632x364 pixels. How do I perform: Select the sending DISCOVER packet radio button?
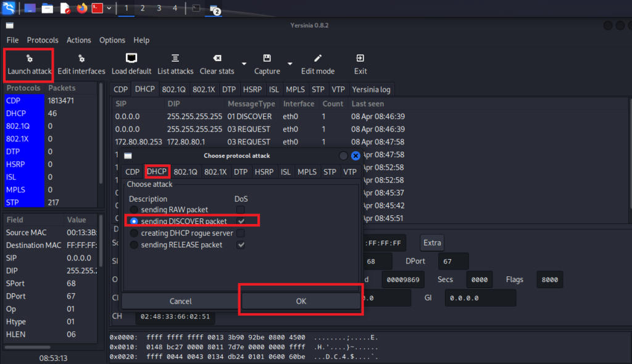tap(134, 221)
